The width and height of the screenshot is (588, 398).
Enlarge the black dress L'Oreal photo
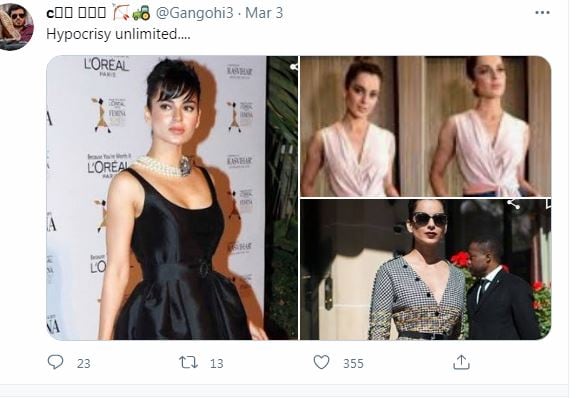click(x=172, y=198)
